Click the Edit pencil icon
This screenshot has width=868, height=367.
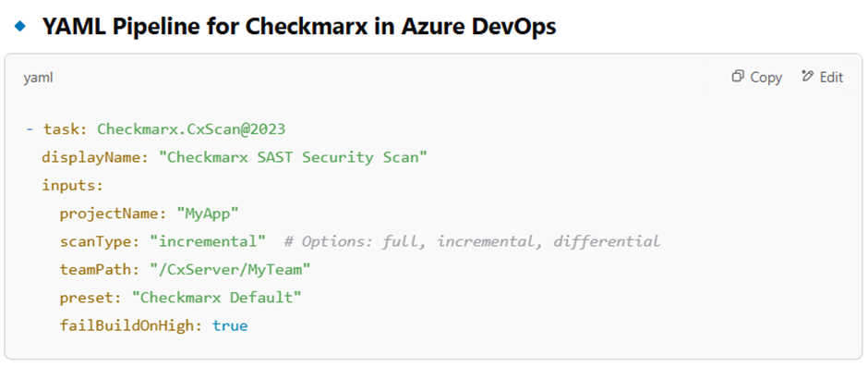click(x=807, y=76)
